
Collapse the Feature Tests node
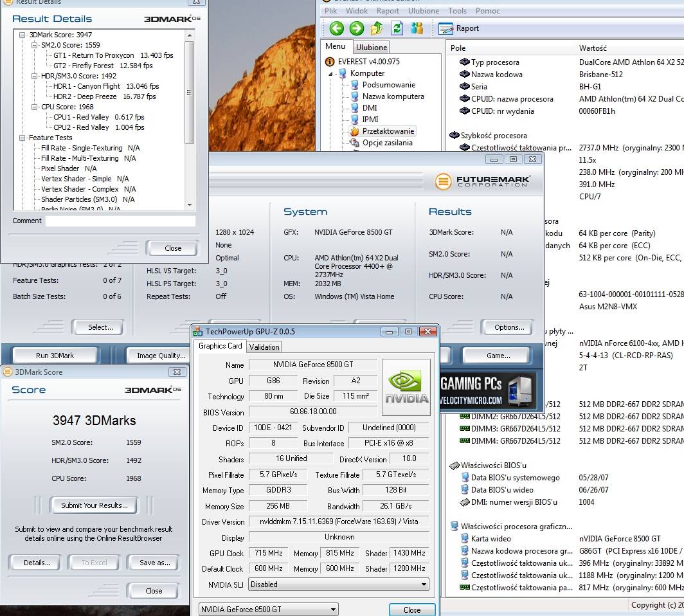click(x=22, y=138)
